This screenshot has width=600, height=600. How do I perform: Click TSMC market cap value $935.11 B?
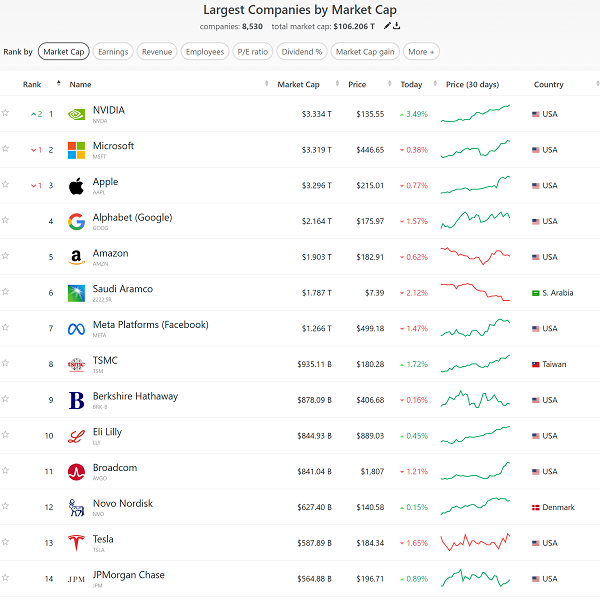click(314, 364)
